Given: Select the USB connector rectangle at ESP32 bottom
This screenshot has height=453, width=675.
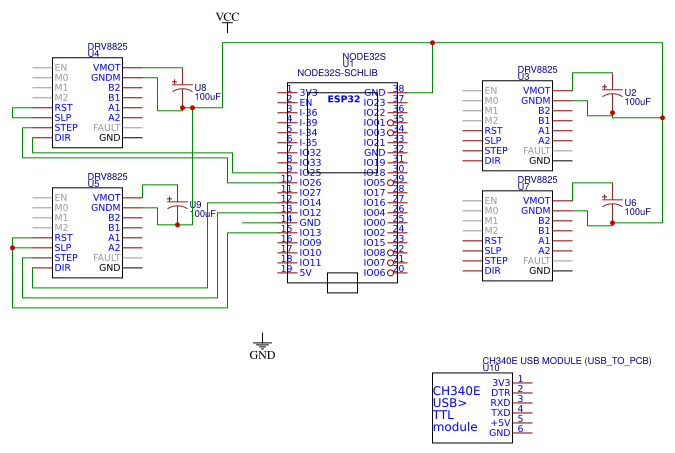Looking at the screenshot, I should coord(342,282).
